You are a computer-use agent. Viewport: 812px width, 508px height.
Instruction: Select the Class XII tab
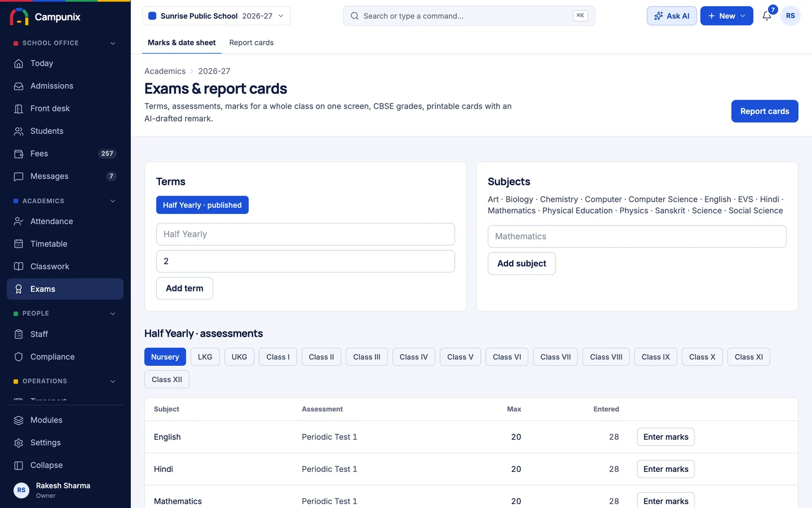click(167, 379)
